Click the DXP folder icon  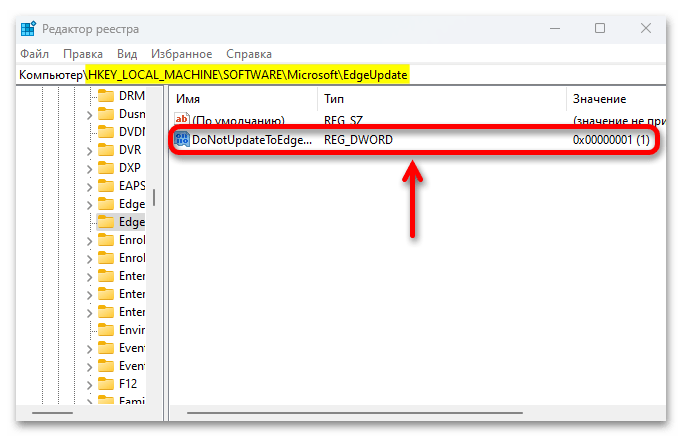(x=106, y=168)
